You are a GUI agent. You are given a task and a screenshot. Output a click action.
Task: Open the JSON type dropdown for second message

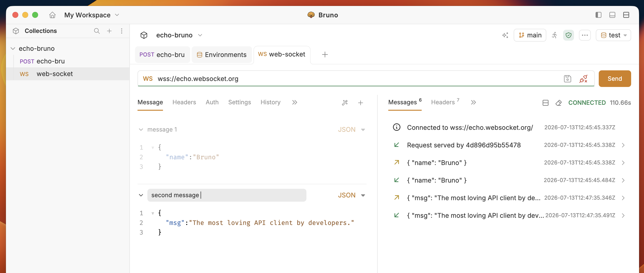352,195
